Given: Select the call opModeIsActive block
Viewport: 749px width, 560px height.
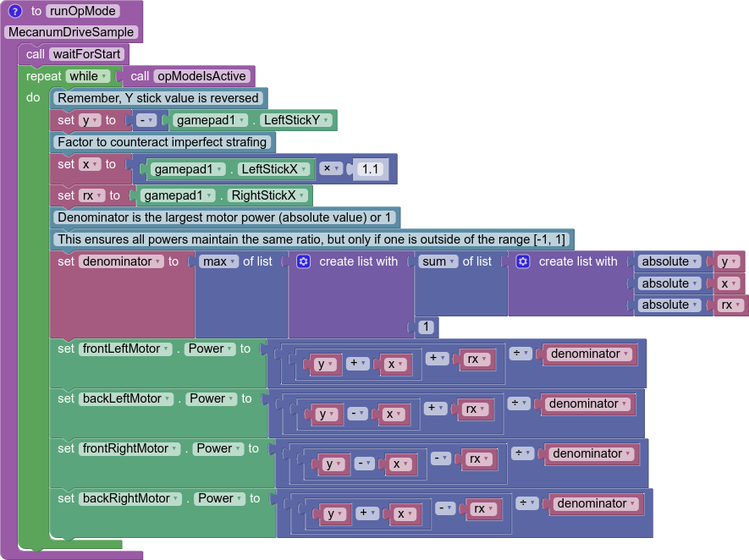Looking at the screenshot, I should coord(139,76).
